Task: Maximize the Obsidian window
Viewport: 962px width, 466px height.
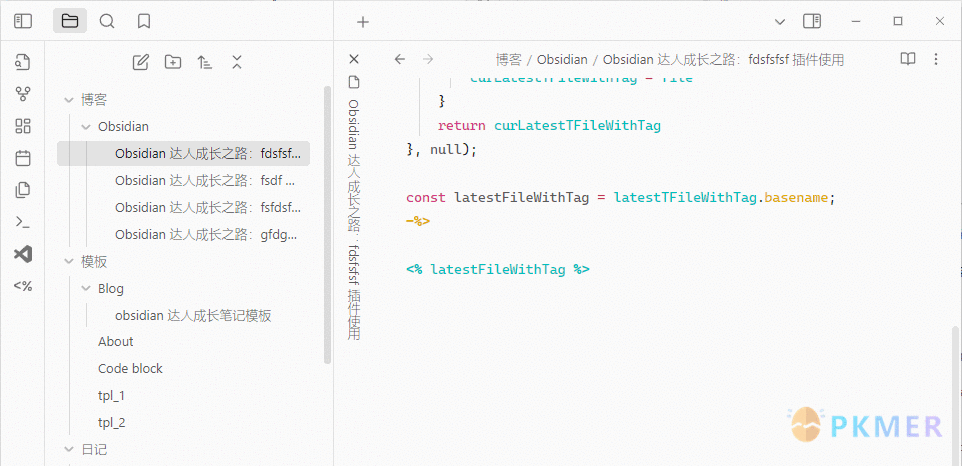Action: pos(898,21)
